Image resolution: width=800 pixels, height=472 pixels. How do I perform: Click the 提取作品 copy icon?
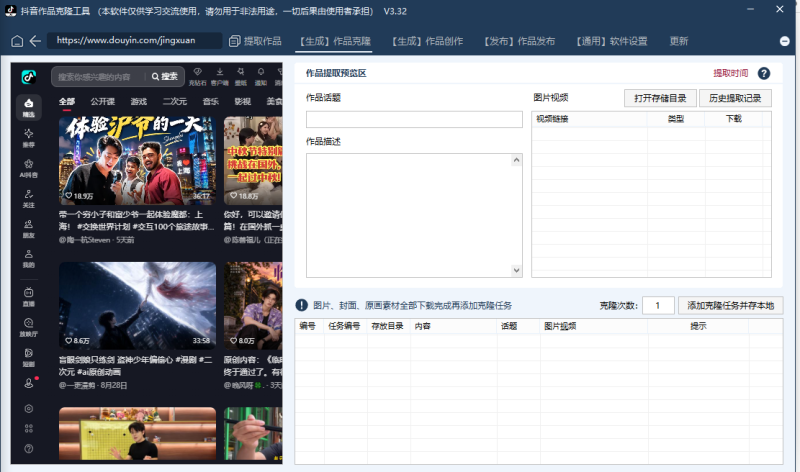point(235,41)
